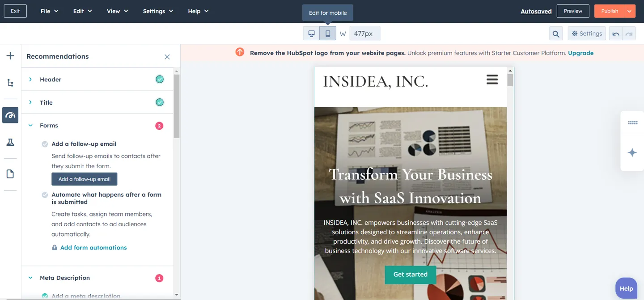Click the Add (plus) icon in left sidebar
This screenshot has width=644, height=300.
point(10,56)
